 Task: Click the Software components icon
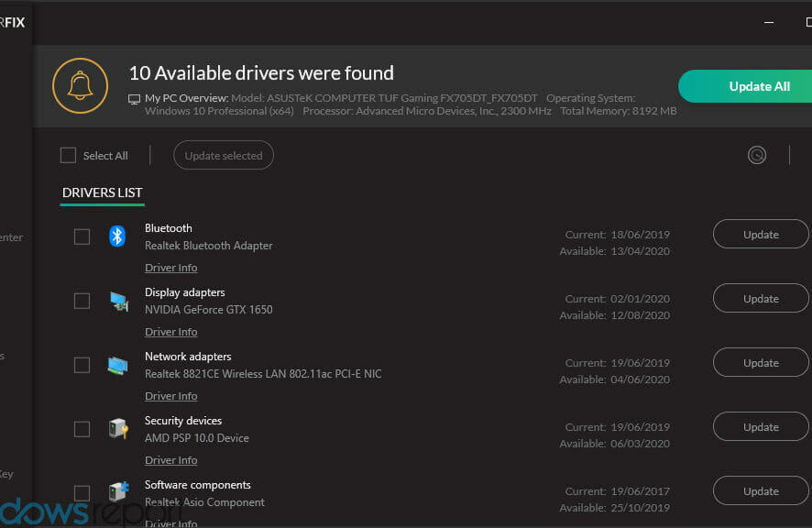click(x=118, y=491)
